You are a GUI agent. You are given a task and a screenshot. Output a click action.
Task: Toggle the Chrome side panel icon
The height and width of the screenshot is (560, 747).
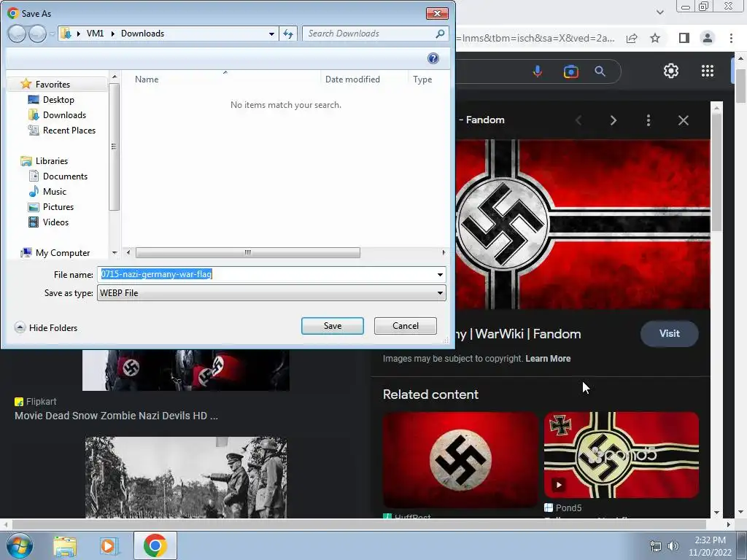click(684, 38)
